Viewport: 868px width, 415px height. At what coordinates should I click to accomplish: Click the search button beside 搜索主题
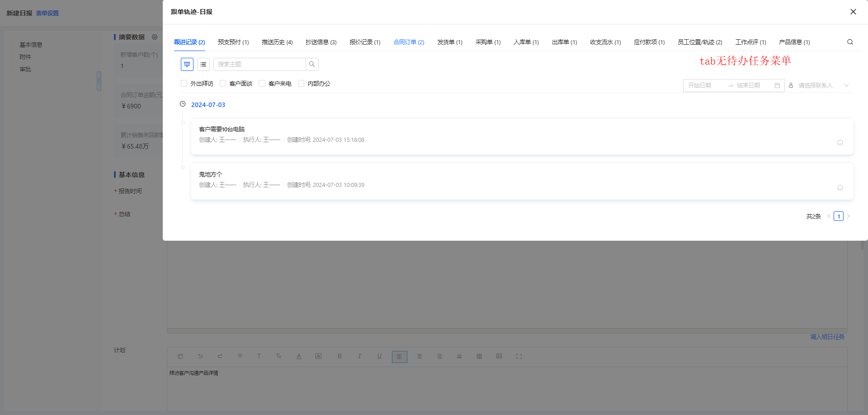click(312, 65)
